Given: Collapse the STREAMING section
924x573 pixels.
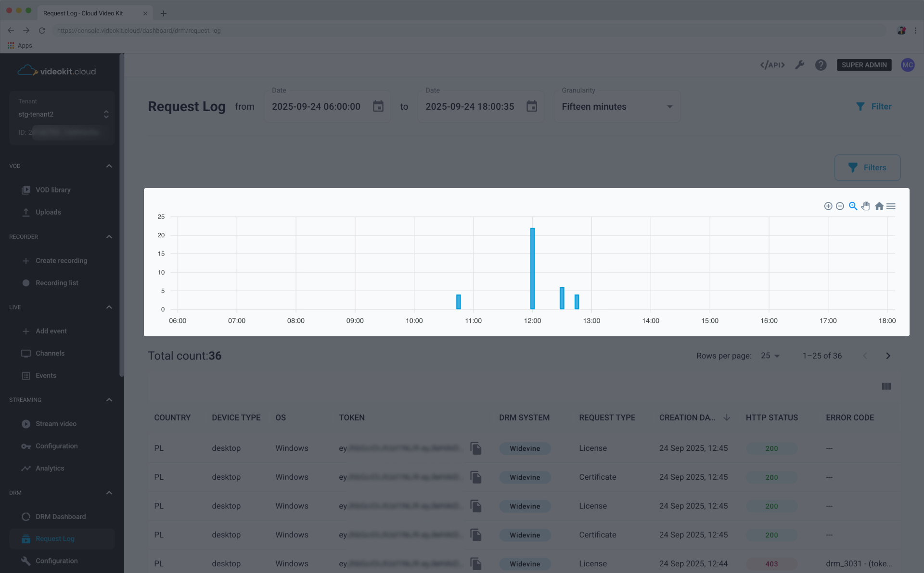Looking at the screenshot, I should pos(109,400).
